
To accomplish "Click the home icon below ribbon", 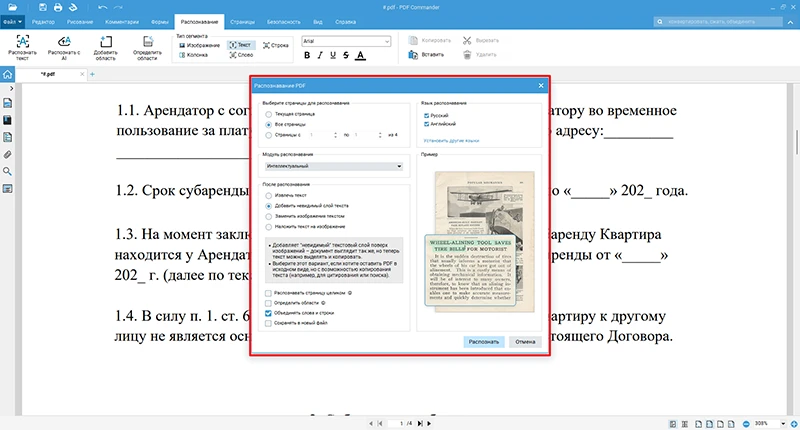I will [7, 74].
